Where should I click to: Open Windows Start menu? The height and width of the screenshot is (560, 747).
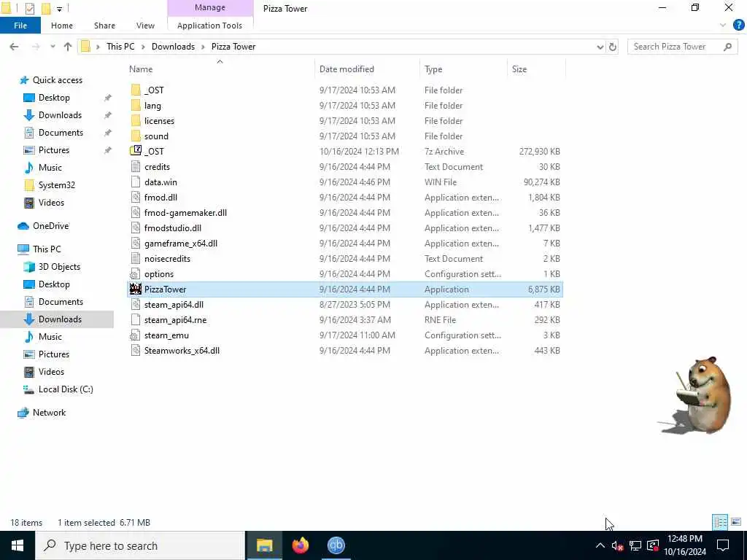pos(18,545)
